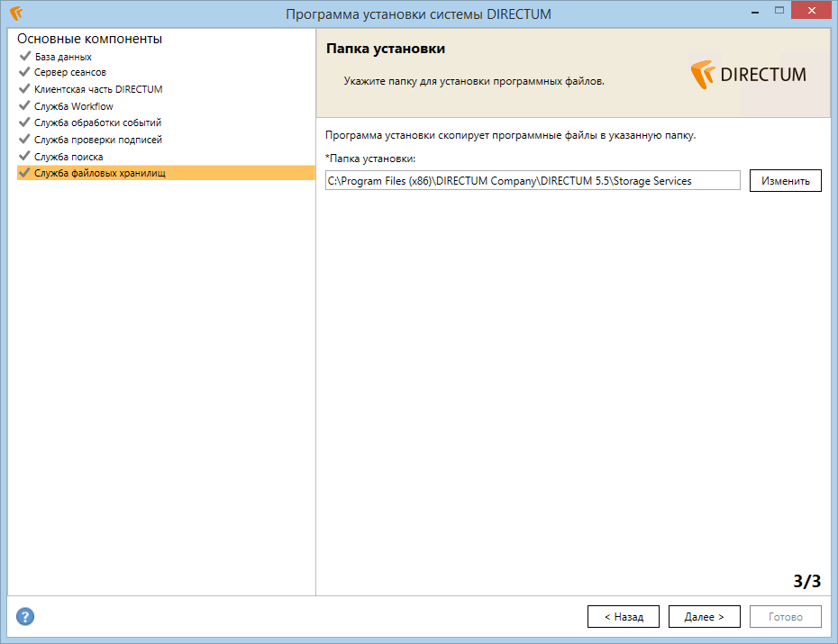Click the checkmark beside Служба Workflow
Image resolution: width=838 pixels, height=644 pixels.
coord(24,105)
